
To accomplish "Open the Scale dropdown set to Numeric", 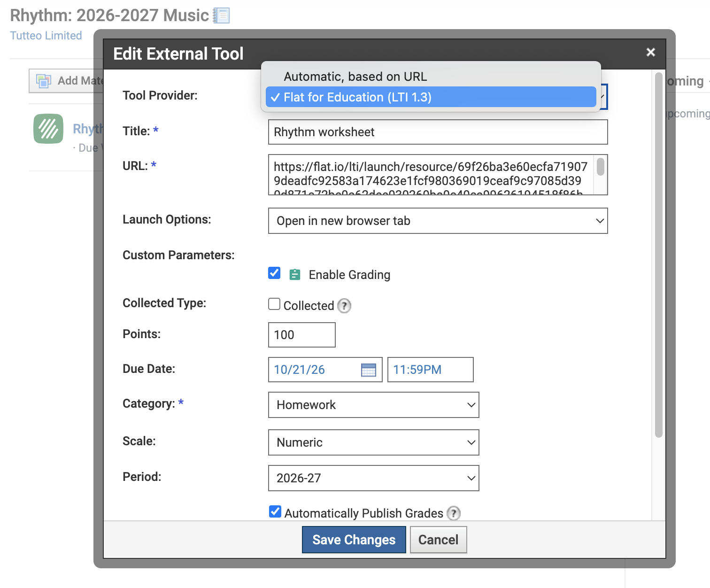I will [x=373, y=442].
